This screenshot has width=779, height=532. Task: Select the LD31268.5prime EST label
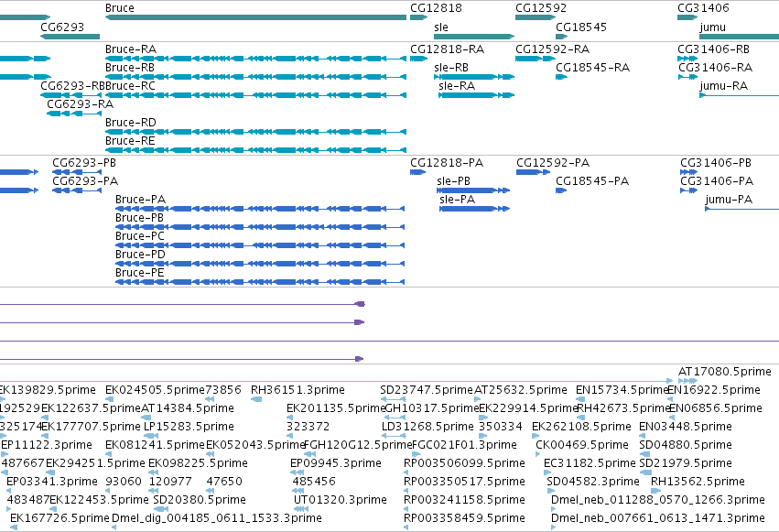pyautogui.click(x=427, y=427)
